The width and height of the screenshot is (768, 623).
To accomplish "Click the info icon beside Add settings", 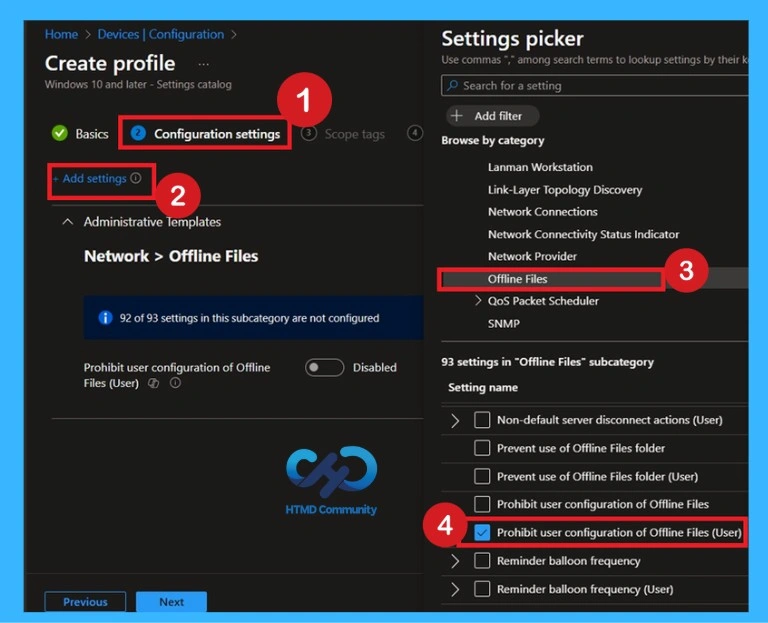I will pos(136,178).
